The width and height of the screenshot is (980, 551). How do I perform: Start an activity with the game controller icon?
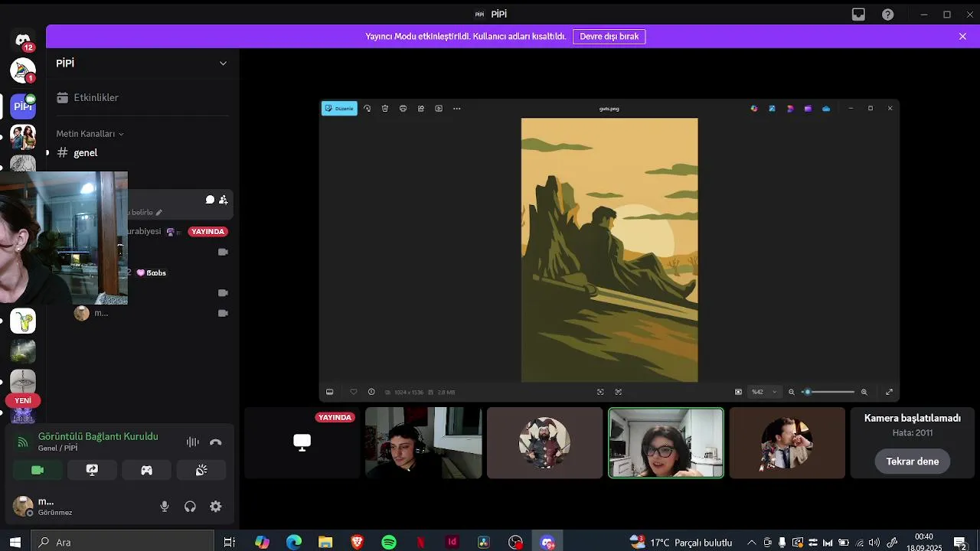point(146,471)
